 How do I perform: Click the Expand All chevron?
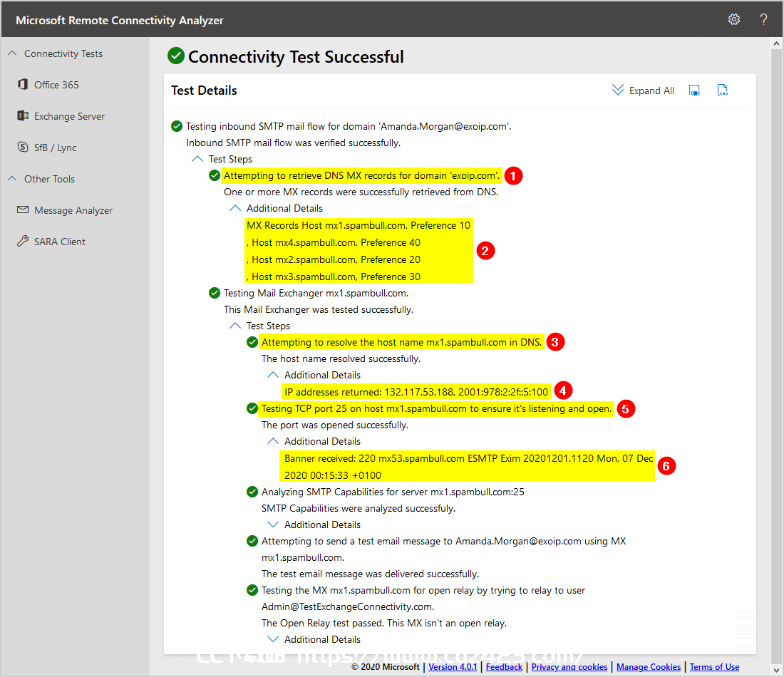click(618, 90)
